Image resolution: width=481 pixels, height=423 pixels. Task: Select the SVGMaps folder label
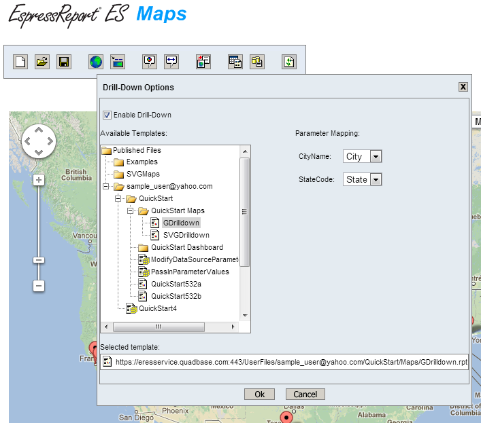point(143,174)
